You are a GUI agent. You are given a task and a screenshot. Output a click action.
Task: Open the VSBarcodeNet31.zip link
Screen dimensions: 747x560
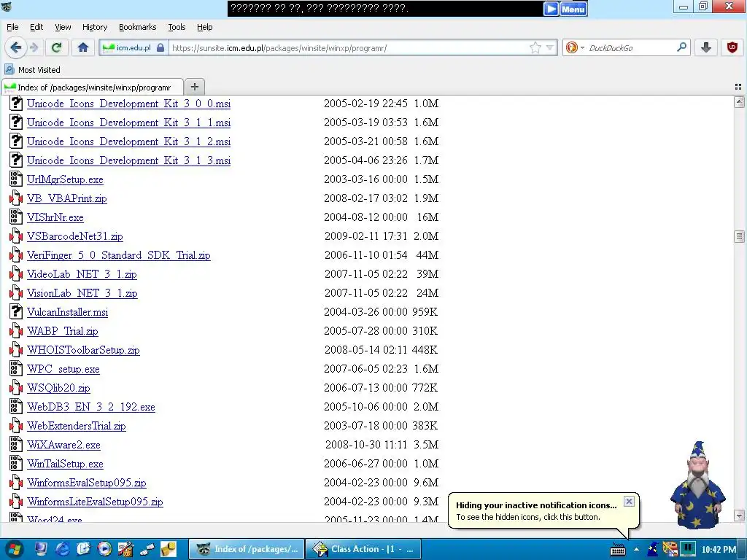coord(75,236)
